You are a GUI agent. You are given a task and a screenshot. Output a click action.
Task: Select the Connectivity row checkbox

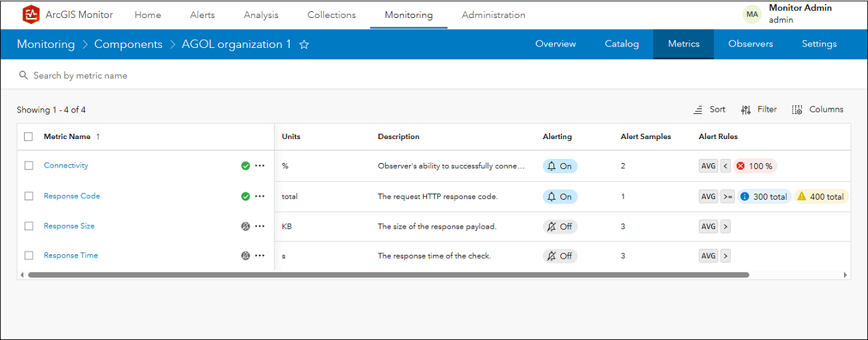[29, 166]
